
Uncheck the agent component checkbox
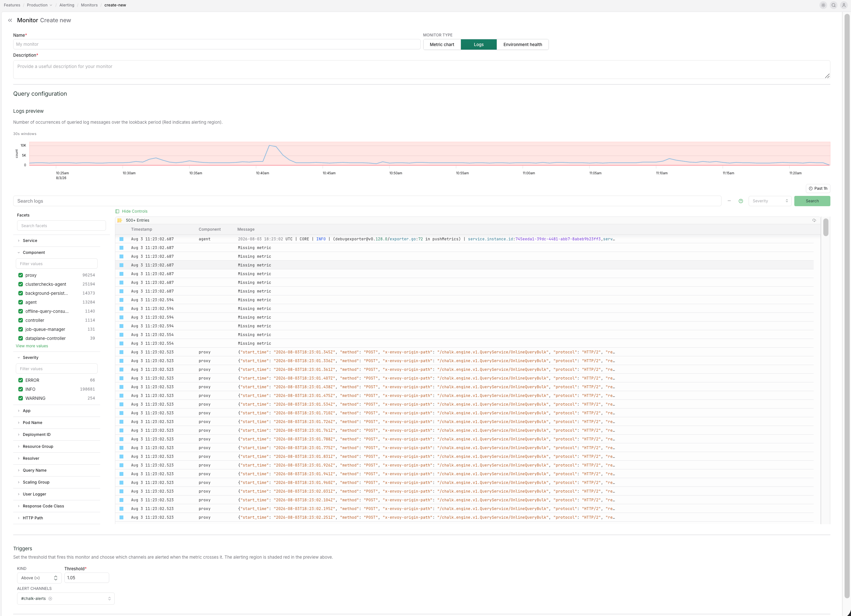click(x=21, y=302)
